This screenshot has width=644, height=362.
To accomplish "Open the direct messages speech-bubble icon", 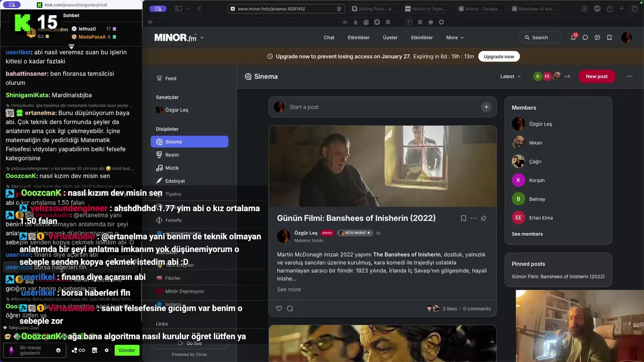I will (x=585, y=38).
